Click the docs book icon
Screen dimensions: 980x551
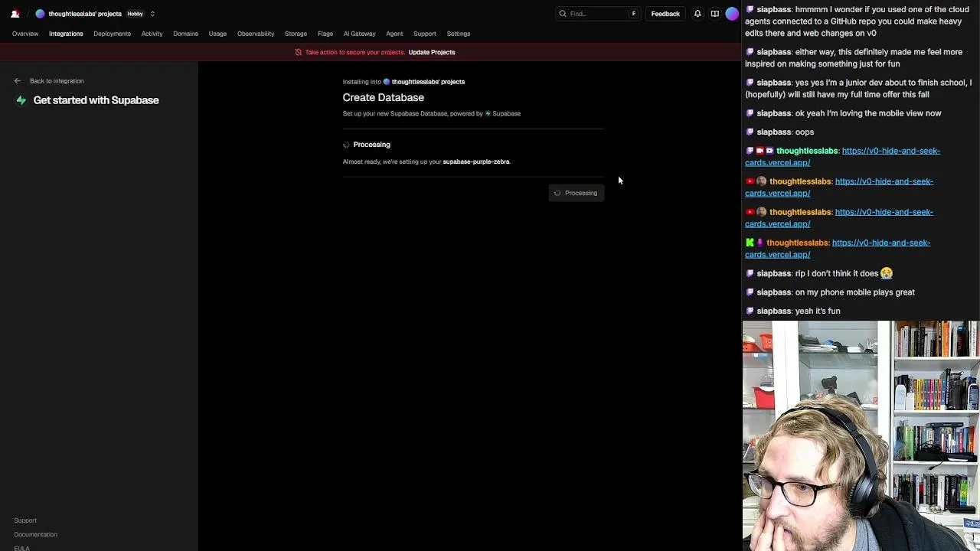[x=715, y=14]
